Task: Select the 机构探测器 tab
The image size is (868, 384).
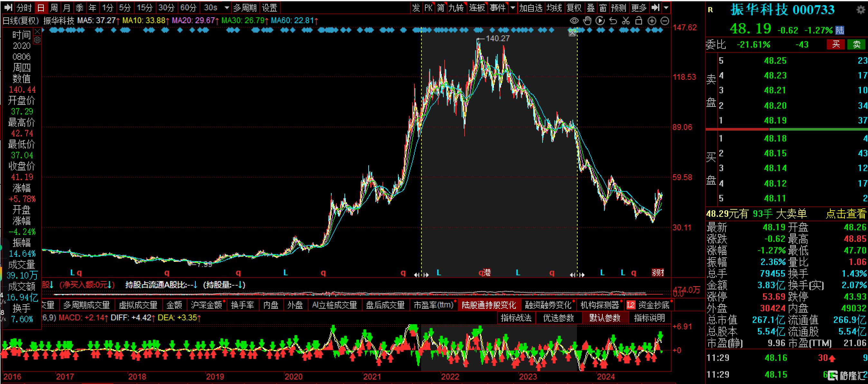Action: [x=600, y=305]
